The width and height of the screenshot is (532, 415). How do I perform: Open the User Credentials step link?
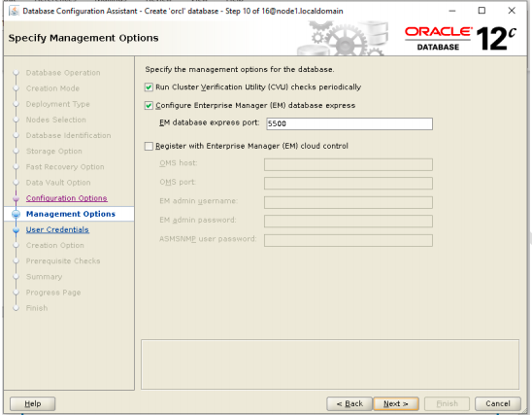tap(57, 230)
